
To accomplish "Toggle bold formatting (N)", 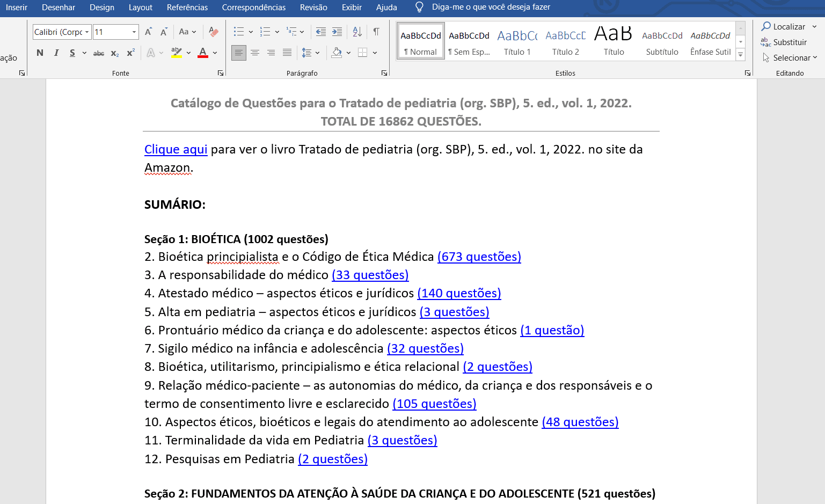I will tap(40, 53).
